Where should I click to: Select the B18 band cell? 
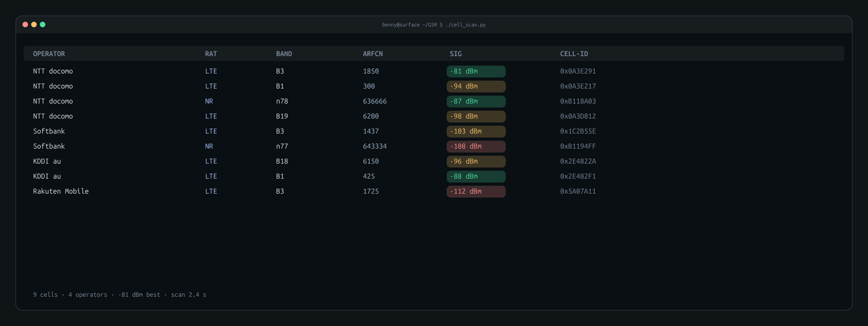pyautogui.click(x=282, y=161)
